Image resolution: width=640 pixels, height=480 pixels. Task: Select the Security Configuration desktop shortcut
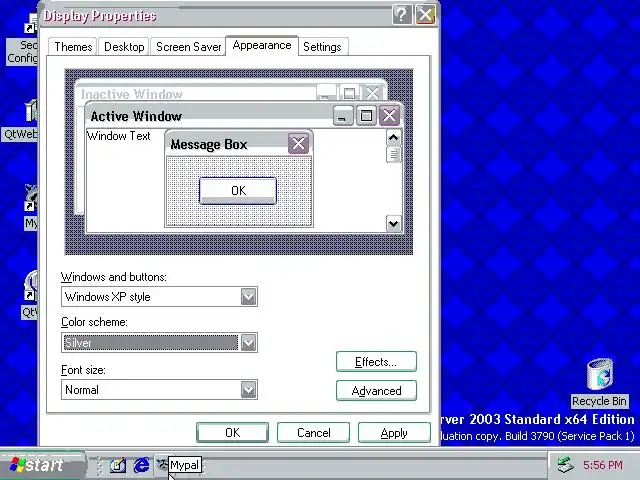pos(22,39)
